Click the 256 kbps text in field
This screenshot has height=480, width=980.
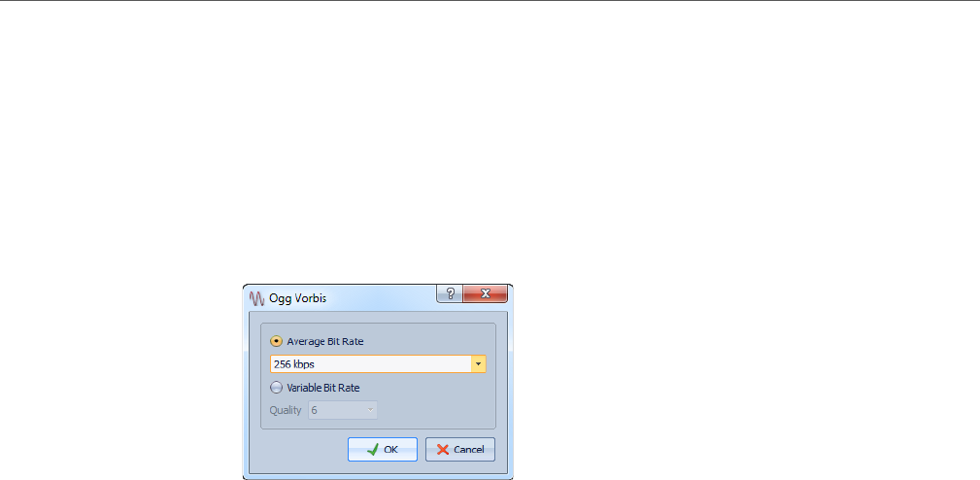[293, 363]
